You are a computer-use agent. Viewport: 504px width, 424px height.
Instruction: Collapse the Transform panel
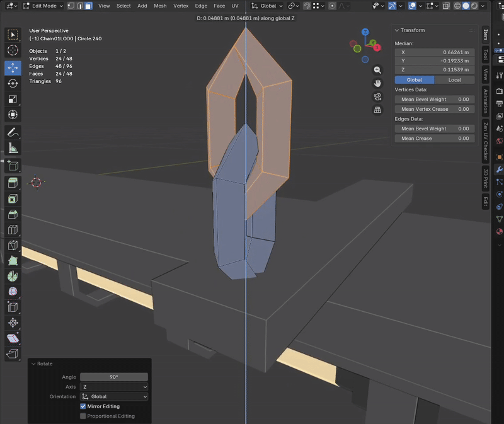tap(397, 30)
